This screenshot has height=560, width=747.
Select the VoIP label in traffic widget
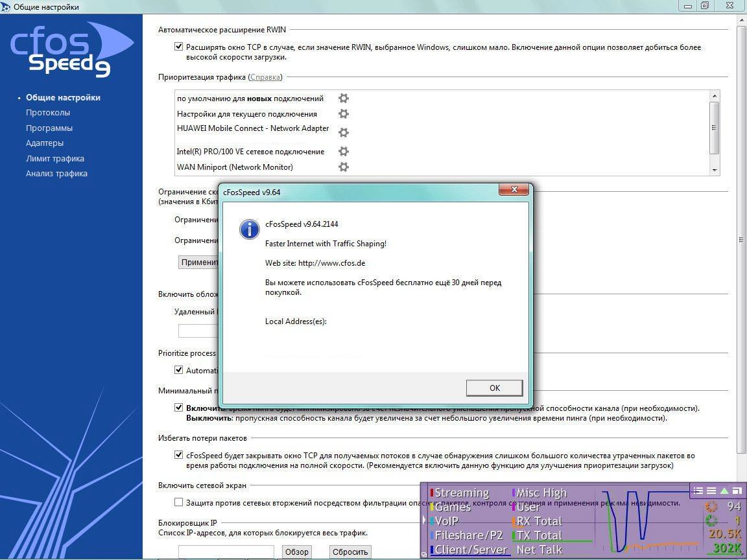click(446, 521)
